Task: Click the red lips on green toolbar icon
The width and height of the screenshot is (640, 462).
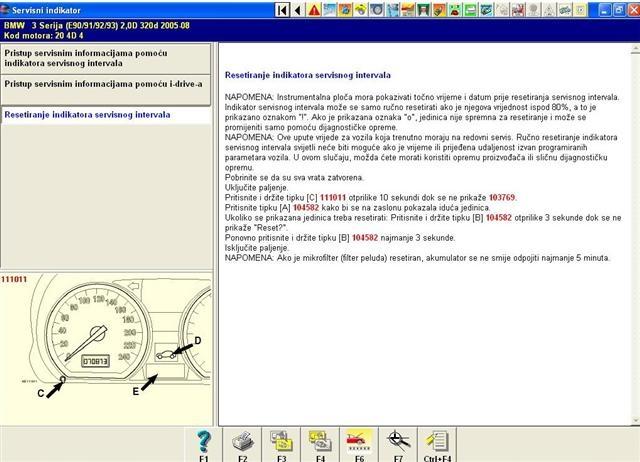Action: point(454,10)
